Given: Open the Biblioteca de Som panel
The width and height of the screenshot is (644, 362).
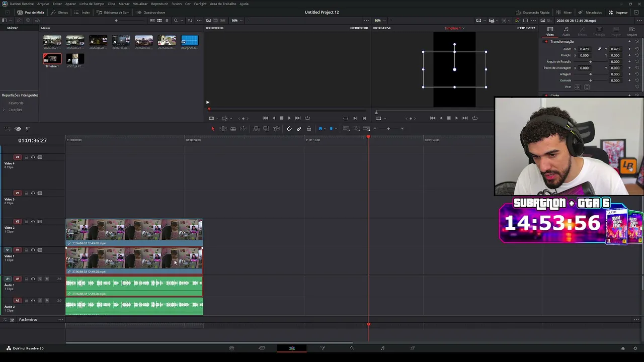Looking at the screenshot, I should (x=113, y=13).
